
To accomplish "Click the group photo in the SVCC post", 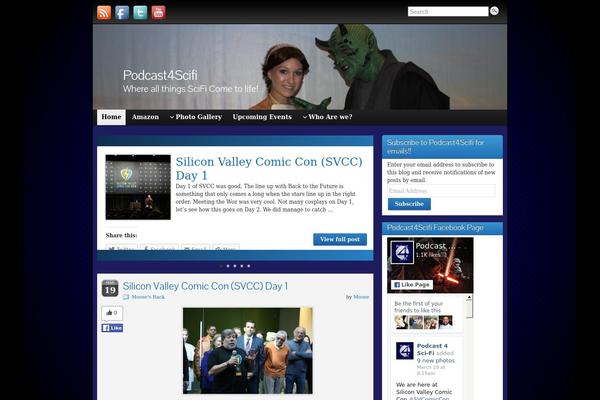I will 248,351.
